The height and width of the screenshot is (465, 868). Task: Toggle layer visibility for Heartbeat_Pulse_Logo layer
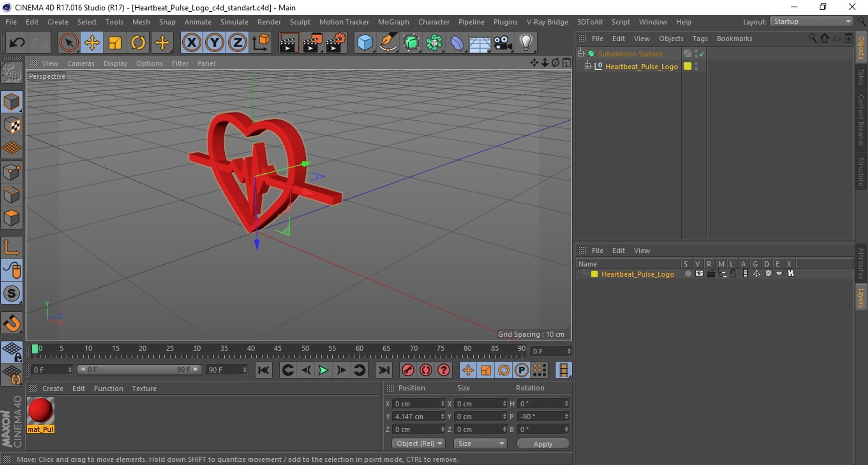pos(699,274)
